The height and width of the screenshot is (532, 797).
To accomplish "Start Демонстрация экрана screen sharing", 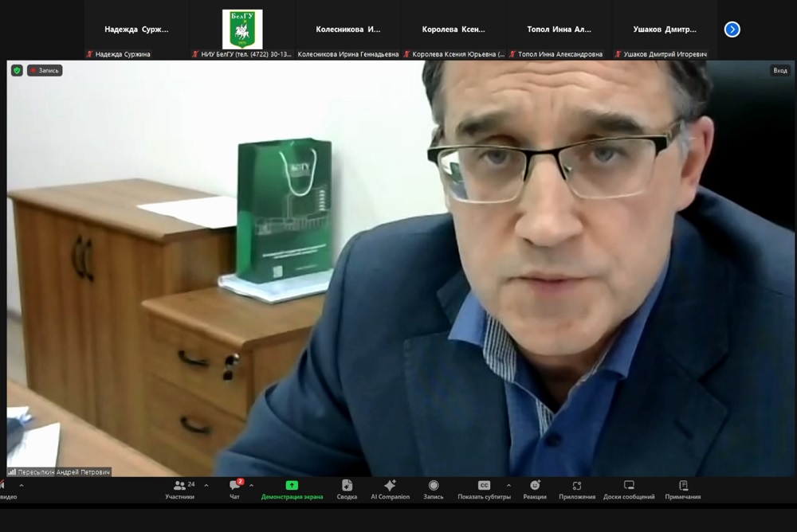I will (292, 489).
